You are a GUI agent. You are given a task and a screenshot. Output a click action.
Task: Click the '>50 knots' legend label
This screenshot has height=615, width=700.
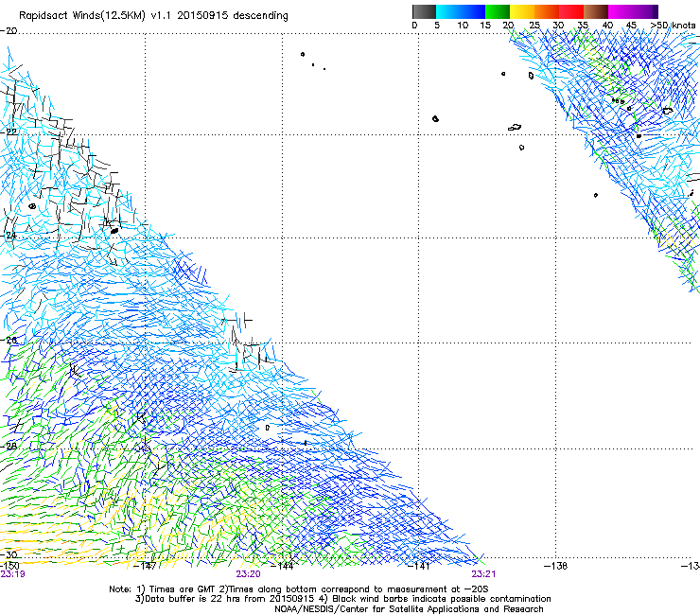click(x=673, y=26)
